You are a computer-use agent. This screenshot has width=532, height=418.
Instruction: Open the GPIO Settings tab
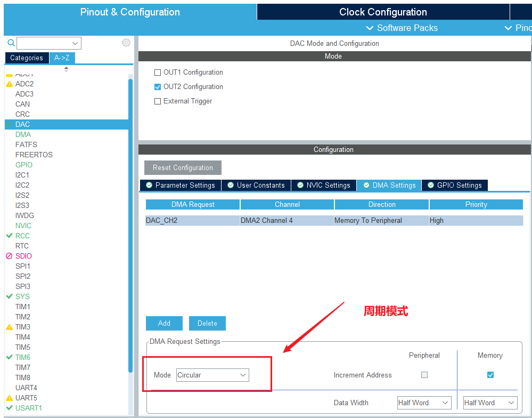(x=455, y=185)
